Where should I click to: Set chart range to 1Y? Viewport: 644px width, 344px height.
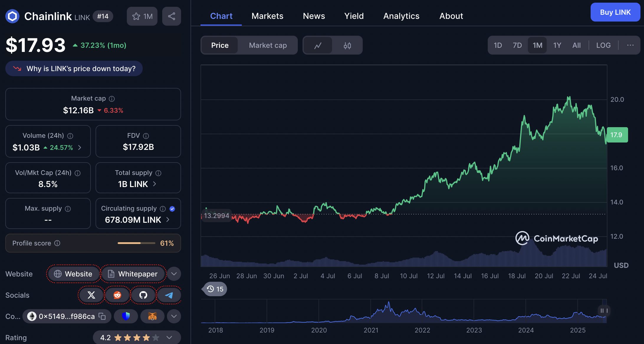pyautogui.click(x=557, y=45)
